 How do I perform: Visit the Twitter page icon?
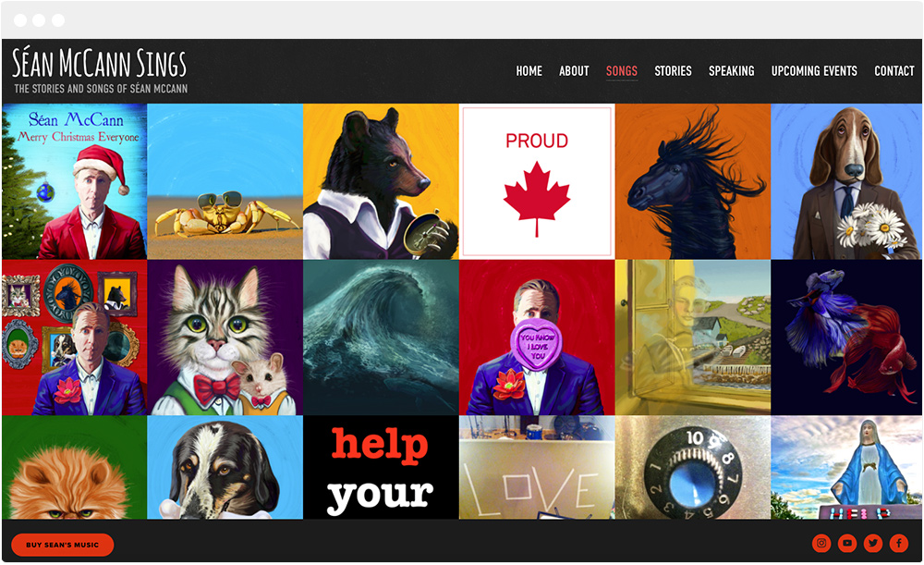pos(873,543)
